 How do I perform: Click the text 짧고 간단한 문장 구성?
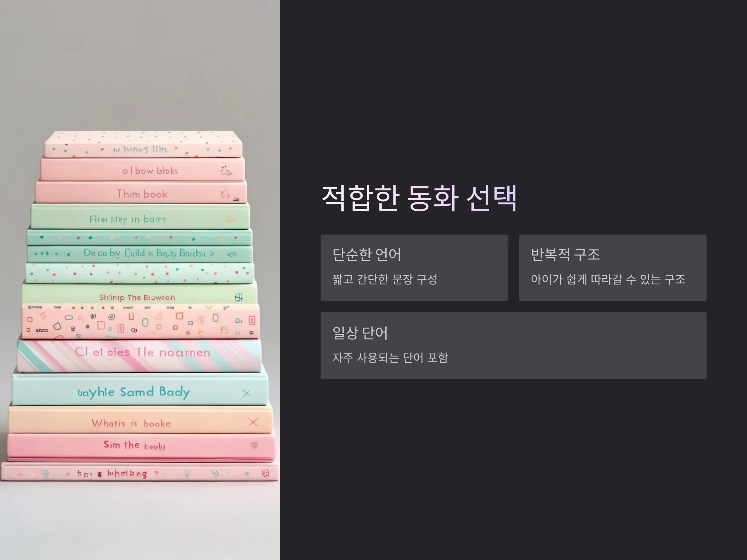pos(385,279)
